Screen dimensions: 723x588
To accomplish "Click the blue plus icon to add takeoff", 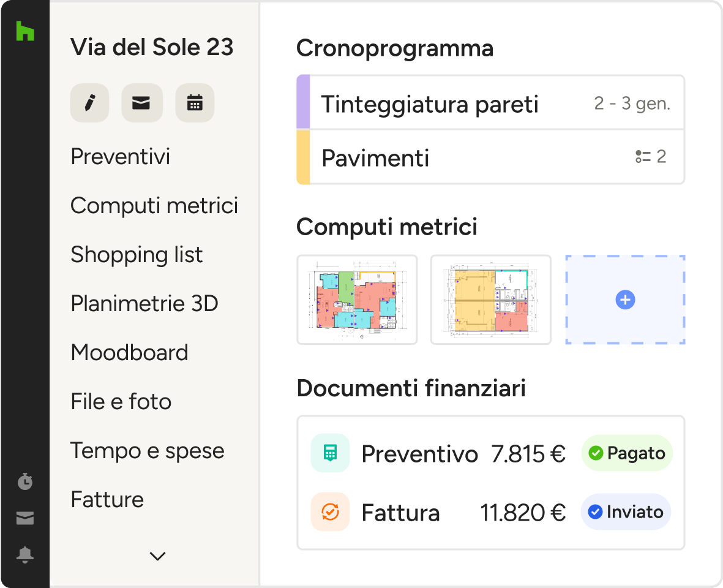I will pos(625,300).
